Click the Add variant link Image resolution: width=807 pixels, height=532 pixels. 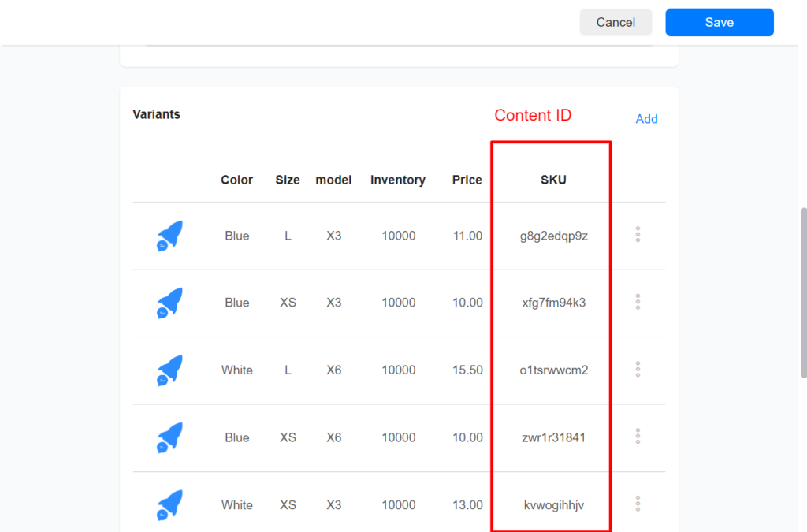(x=646, y=119)
